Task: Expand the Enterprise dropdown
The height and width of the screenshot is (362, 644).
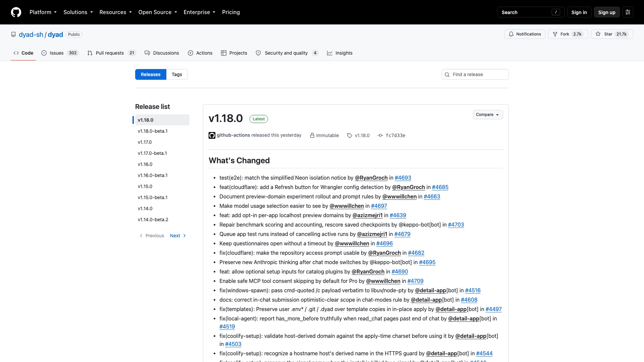Action: point(199,12)
